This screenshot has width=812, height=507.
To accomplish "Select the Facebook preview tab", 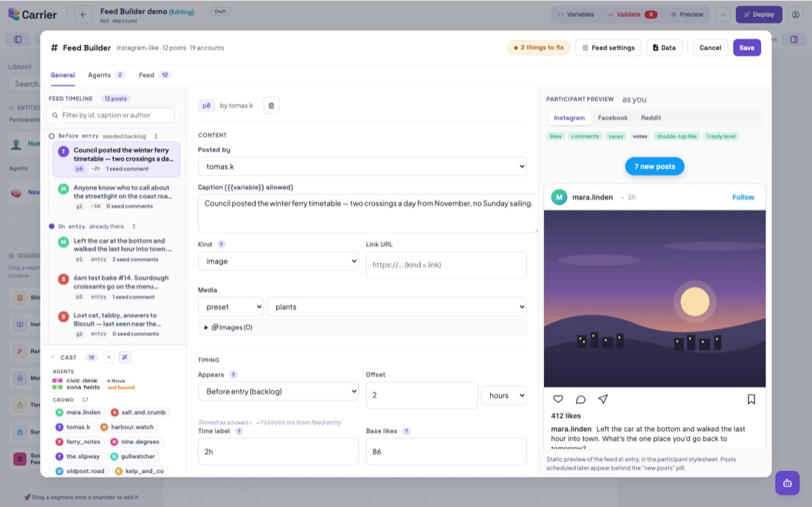I will 613,118.
